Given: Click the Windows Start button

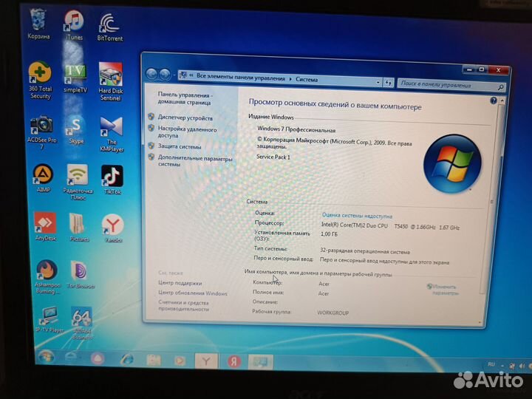Looking at the screenshot, I should tap(46, 358).
